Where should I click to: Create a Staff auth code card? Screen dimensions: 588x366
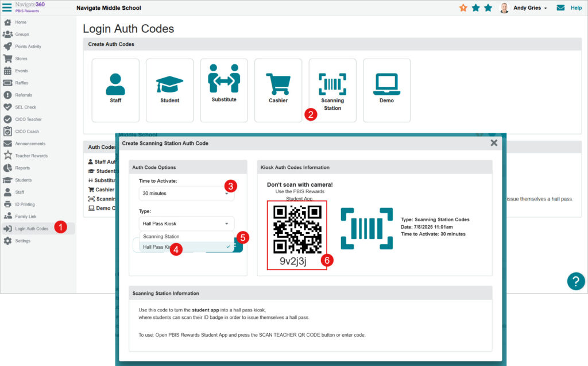pyautogui.click(x=115, y=90)
